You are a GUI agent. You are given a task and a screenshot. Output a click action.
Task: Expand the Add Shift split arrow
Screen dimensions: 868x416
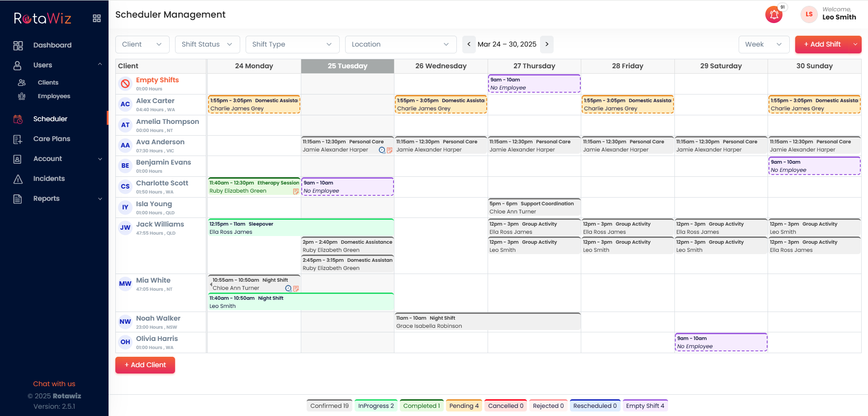pyautogui.click(x=855, y=44)
